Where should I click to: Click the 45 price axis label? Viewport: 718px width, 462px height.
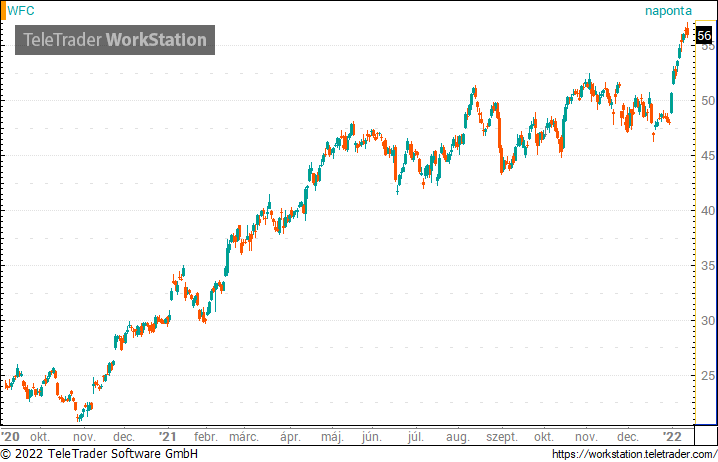pos(708,156)
